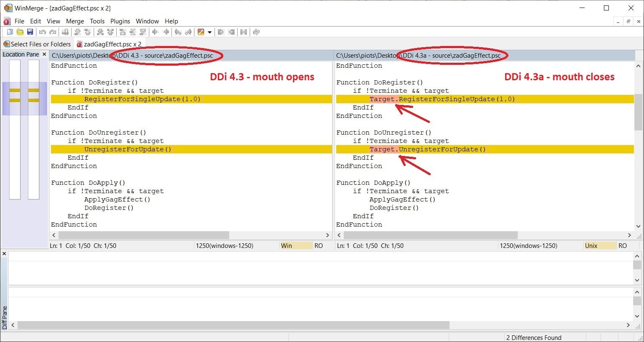Click 'Win' line-ending status of left pane

(296, 246)
